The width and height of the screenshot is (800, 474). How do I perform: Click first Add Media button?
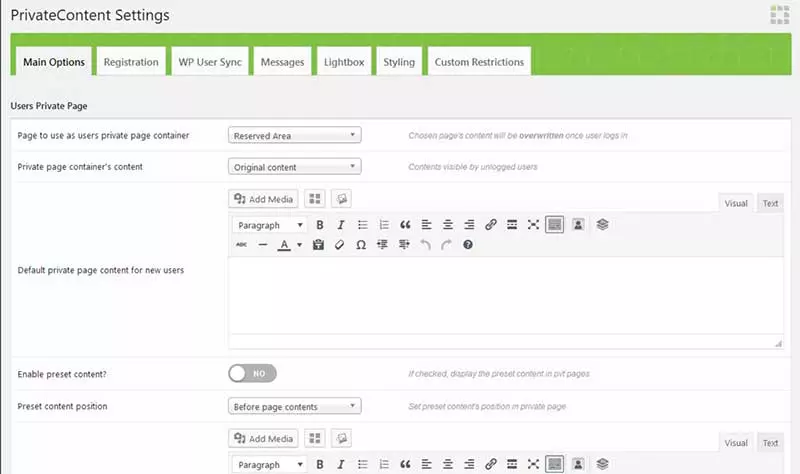point(263,199)
